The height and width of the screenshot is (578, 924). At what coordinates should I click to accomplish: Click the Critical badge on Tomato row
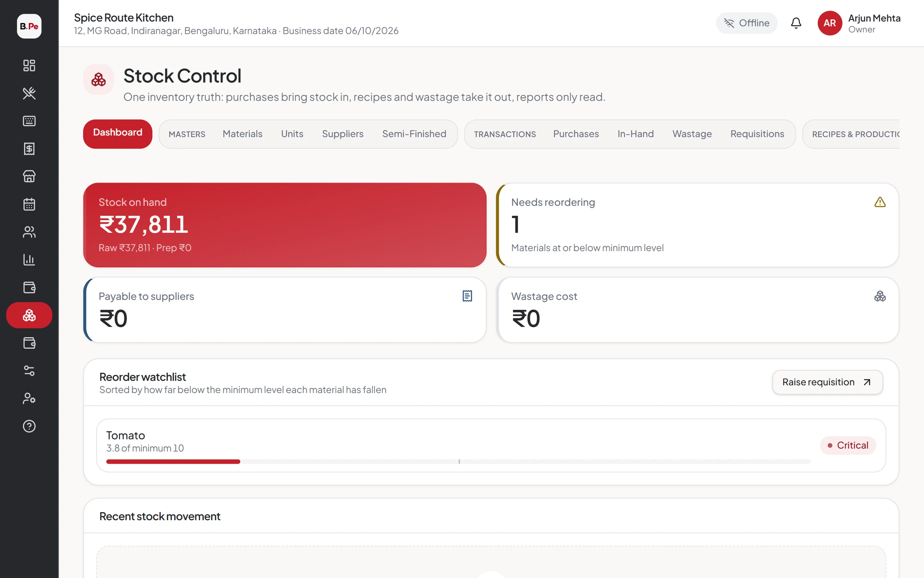pyautogui.click(x=848, y=445)
